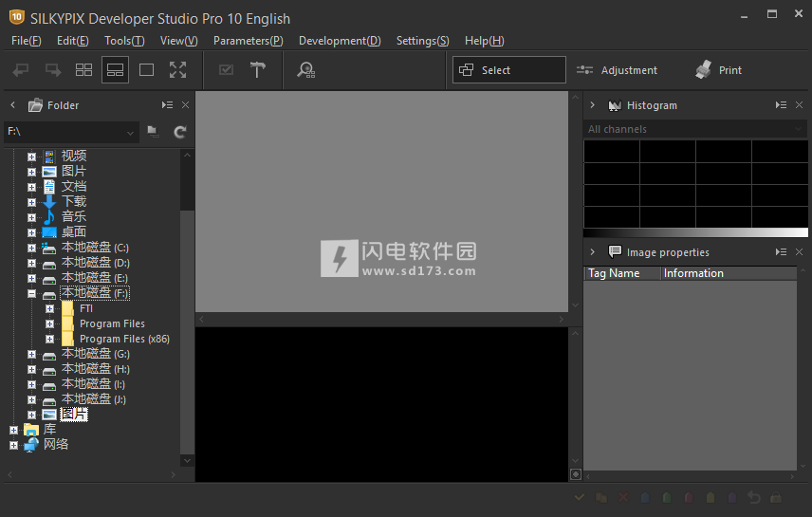Go up one folder level icon
The height and width of the screenshot is (517, 812).
click(x=153, y=132)
